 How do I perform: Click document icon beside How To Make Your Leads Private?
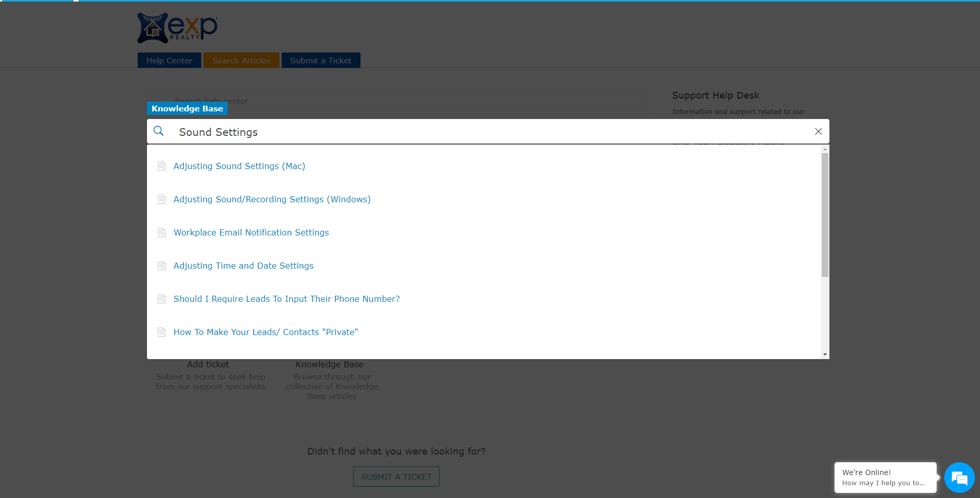162,332
